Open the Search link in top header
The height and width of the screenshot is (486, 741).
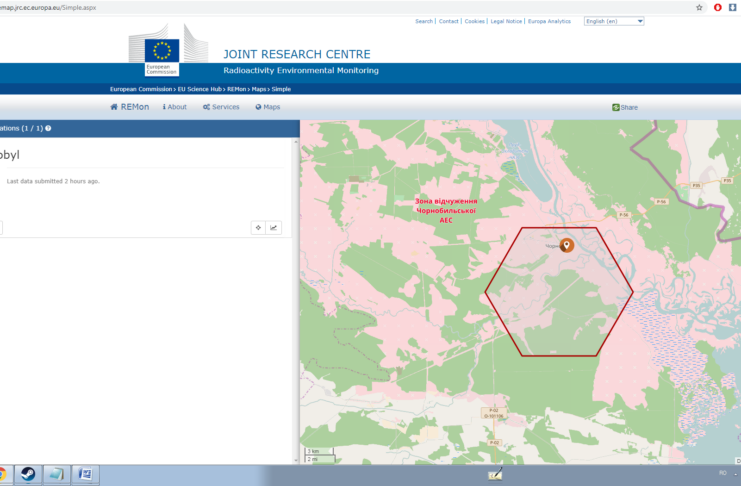424,21
